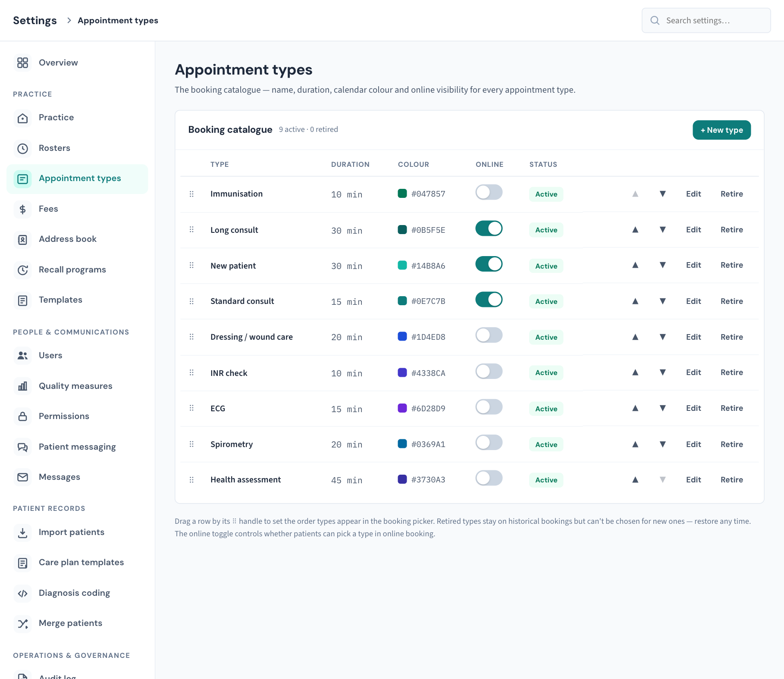Click the #6D28D9 purple colour swatch
This screenshot has width=784, height=679.
402,408
